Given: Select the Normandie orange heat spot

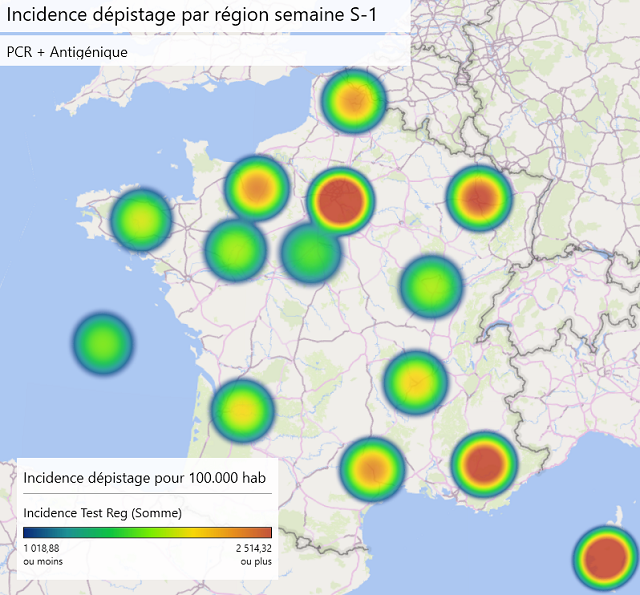Looking at the screenshot, I should pos(257,188).
